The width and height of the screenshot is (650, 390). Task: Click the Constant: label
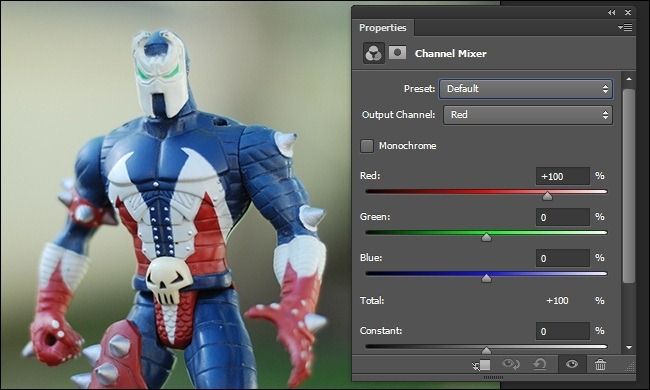381,331
